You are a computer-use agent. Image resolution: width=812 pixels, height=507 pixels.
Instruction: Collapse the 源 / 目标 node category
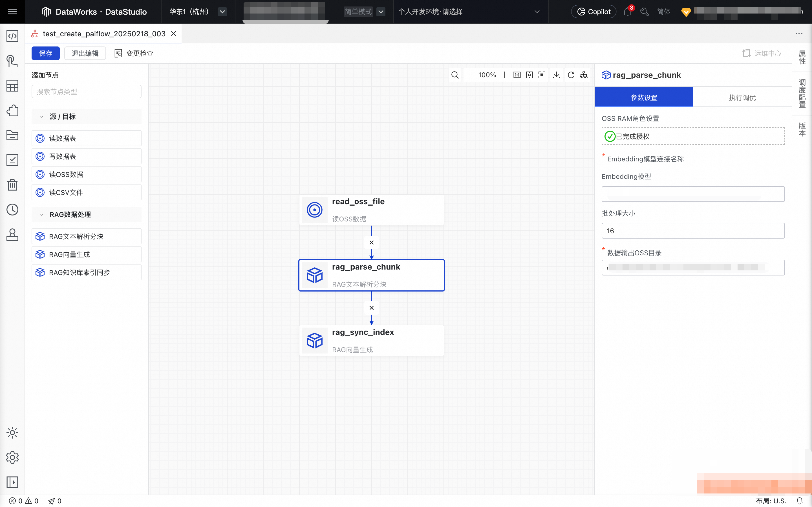click(42, 116)
